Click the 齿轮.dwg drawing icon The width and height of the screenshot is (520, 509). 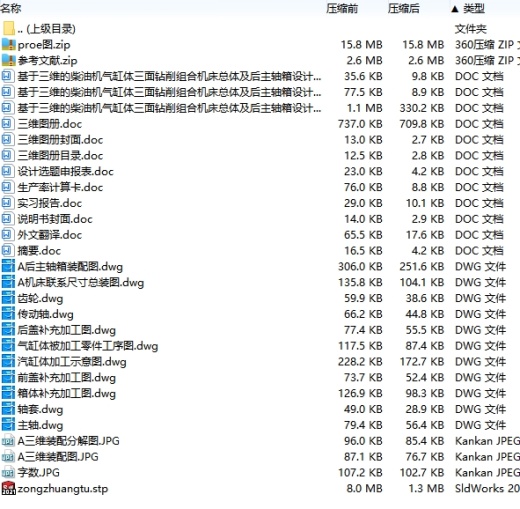8,298
